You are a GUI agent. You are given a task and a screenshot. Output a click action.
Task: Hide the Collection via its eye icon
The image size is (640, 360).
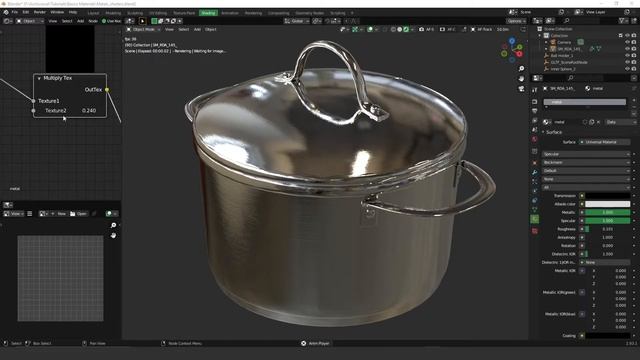(x=627, y=36)
